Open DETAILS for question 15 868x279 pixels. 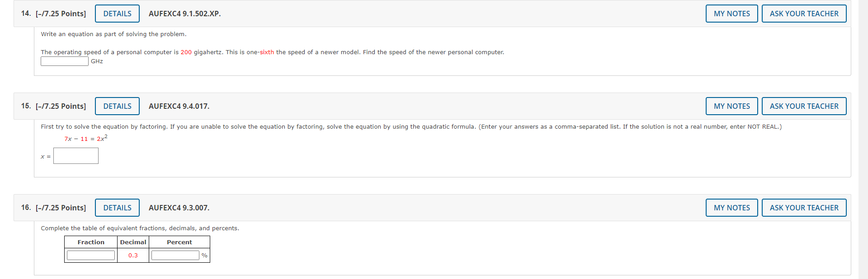coord(117,106)
